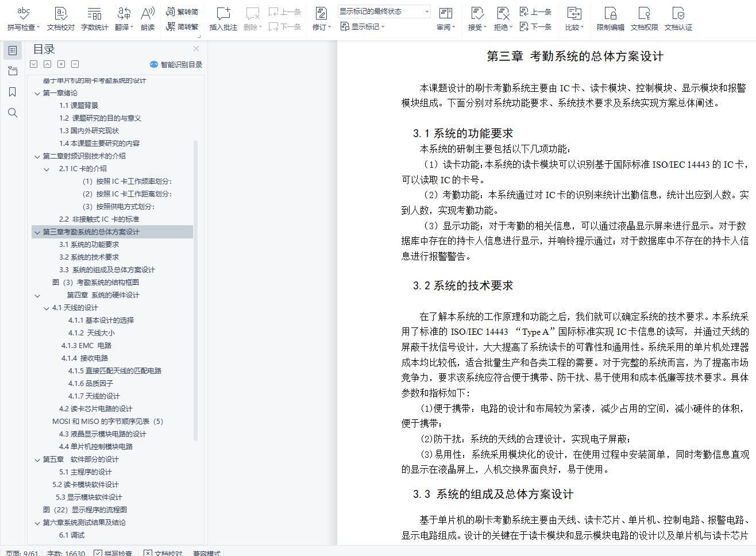This screenshot has width=756, height=556.
Task: Go to 4.2 读卡芯片电路的设计
Action: [x=95, y=409]
